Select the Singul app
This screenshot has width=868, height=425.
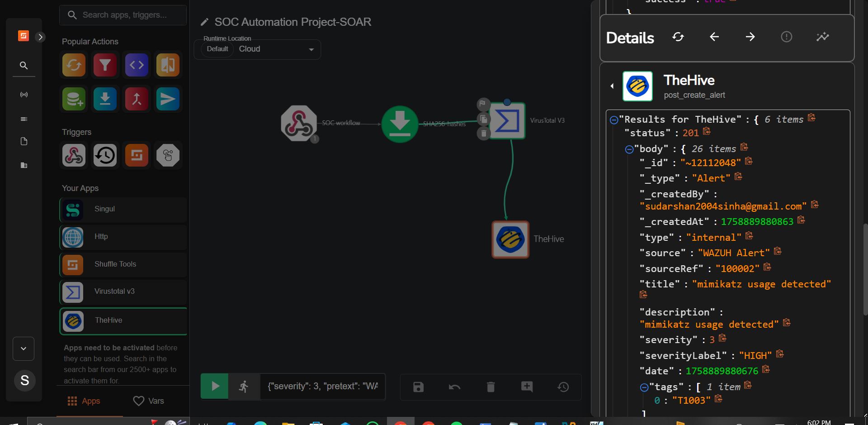[x=123, y=210]
